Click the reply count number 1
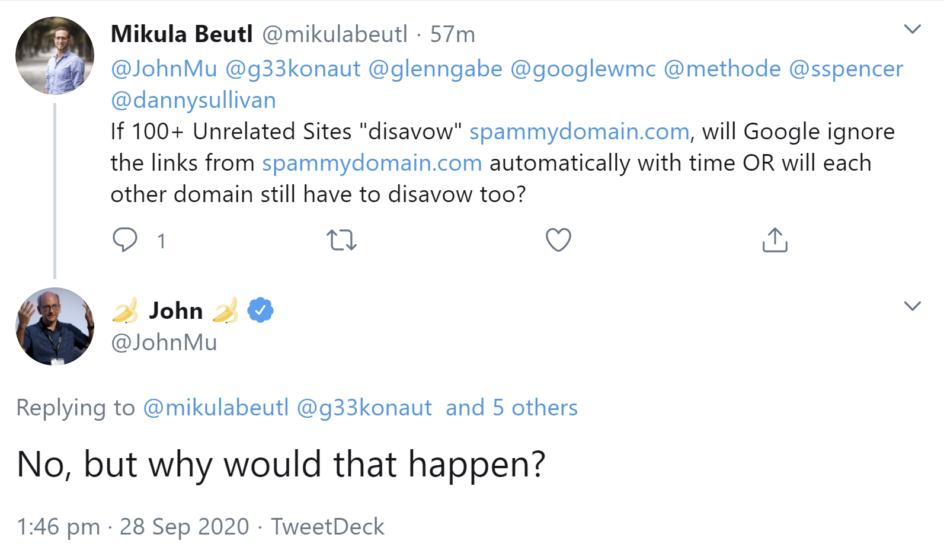This screenshot has height=560, width=944. pos(160,241)
